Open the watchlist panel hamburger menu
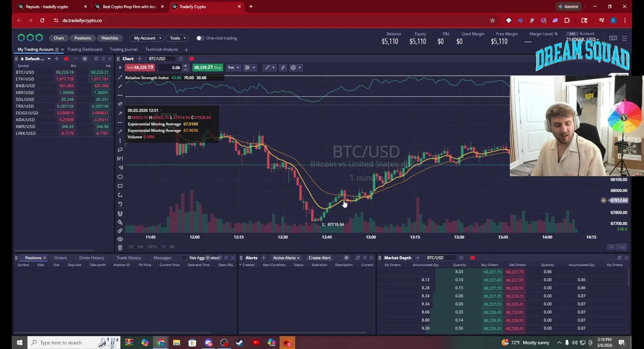 103,59
